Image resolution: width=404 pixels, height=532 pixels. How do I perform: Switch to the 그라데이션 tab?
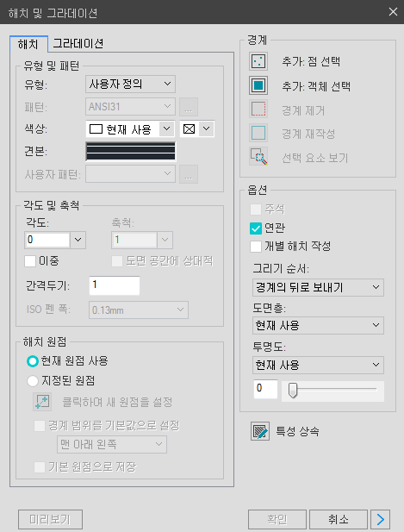(78, 43)
